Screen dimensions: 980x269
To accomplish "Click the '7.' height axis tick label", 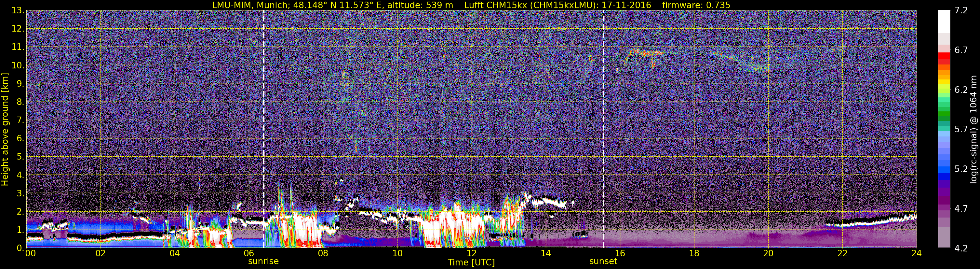I will coord(20,120).
